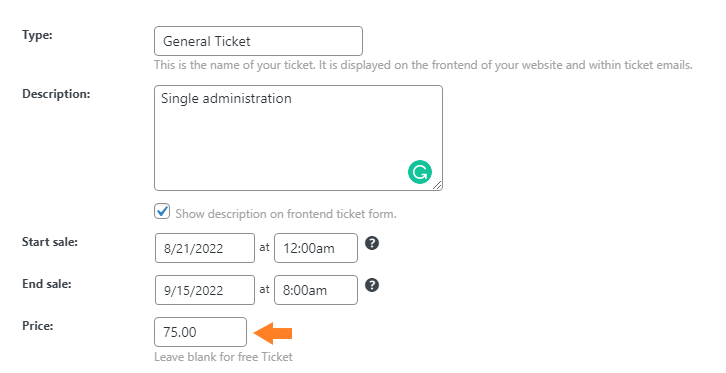The width and height of the screenshot is (726, 373).
Task: Click inside the Description textarea
Action: click(298, 138)
